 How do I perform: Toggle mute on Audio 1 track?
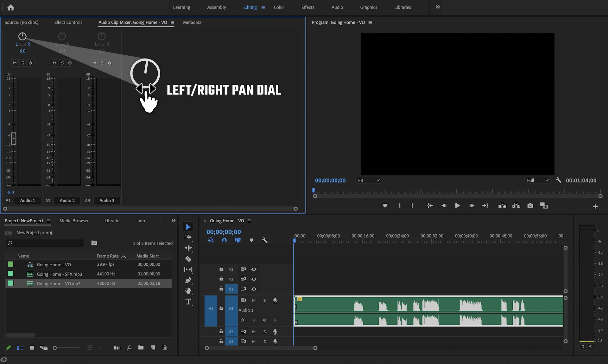click(254, 300)
